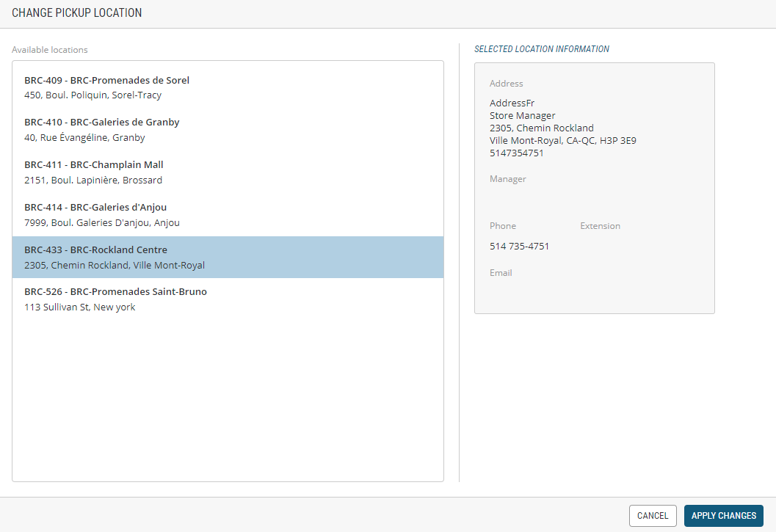Click the Extension field label
The image size is (776, 532).
600,226
